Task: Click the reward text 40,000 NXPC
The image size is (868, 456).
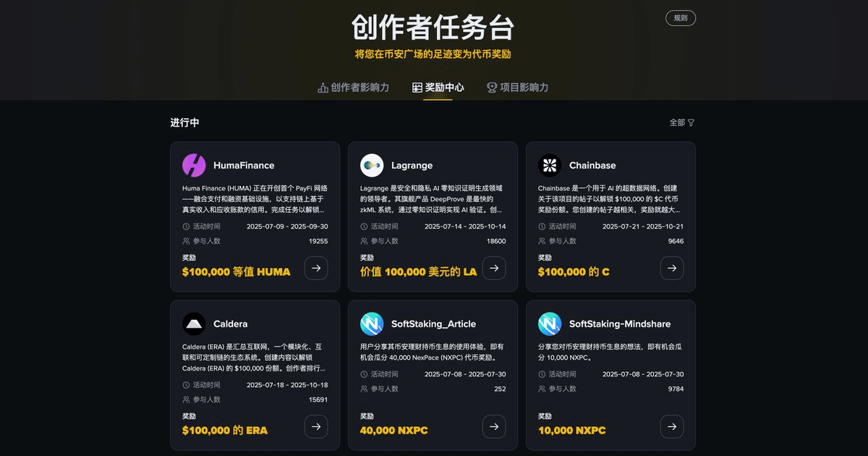Action: point(394,431)
